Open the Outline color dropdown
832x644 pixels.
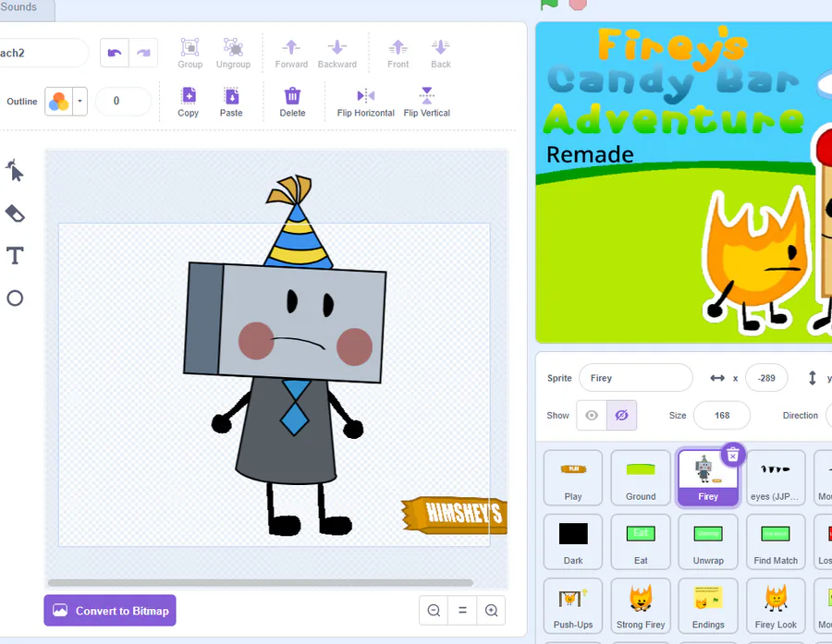(80, 102)
